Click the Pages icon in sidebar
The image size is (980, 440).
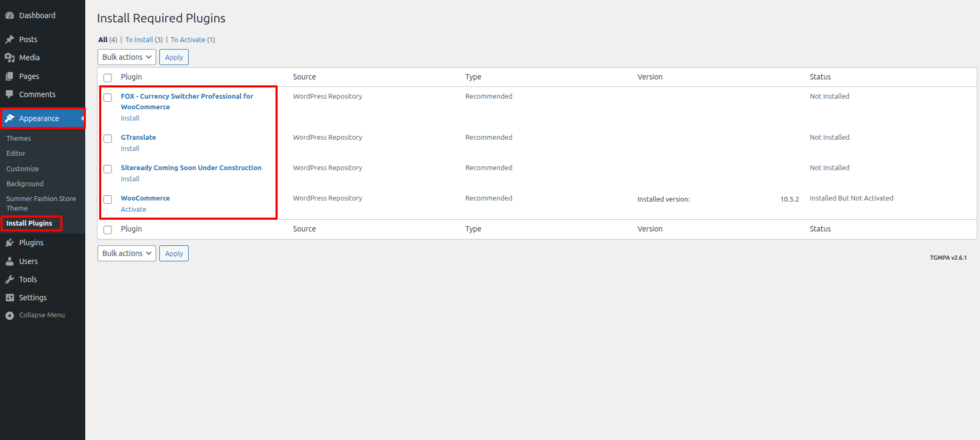click(10, 76)
